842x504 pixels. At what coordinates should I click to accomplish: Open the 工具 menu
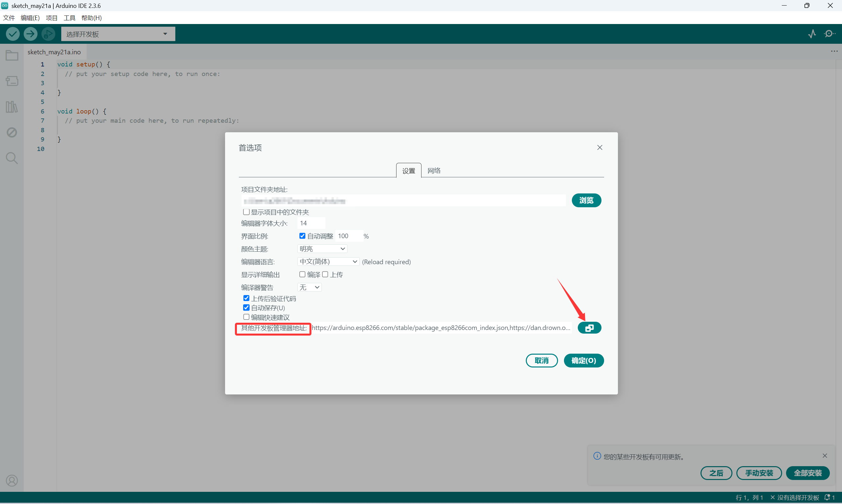pyautogui.click(x=69, y=18)
